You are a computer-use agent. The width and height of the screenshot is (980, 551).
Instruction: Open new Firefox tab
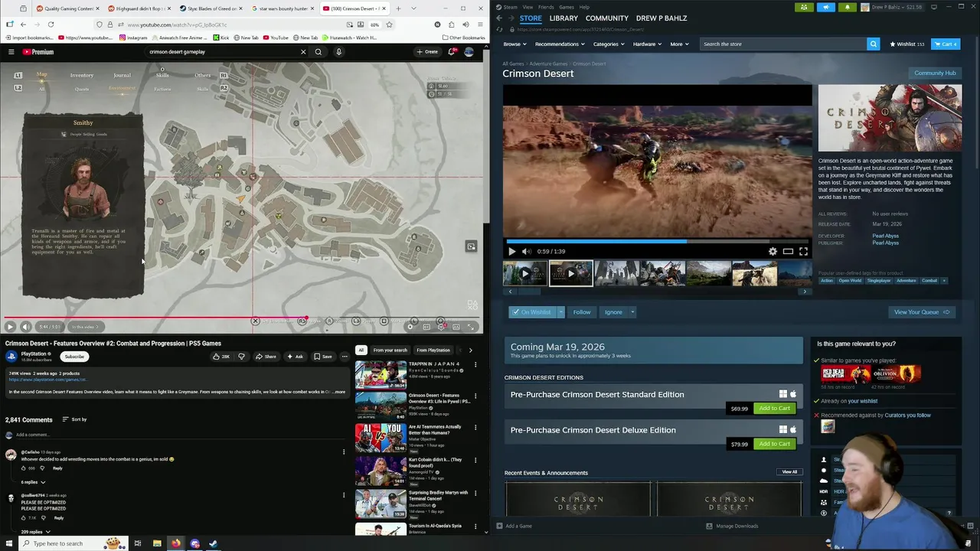tap(398, 8)
